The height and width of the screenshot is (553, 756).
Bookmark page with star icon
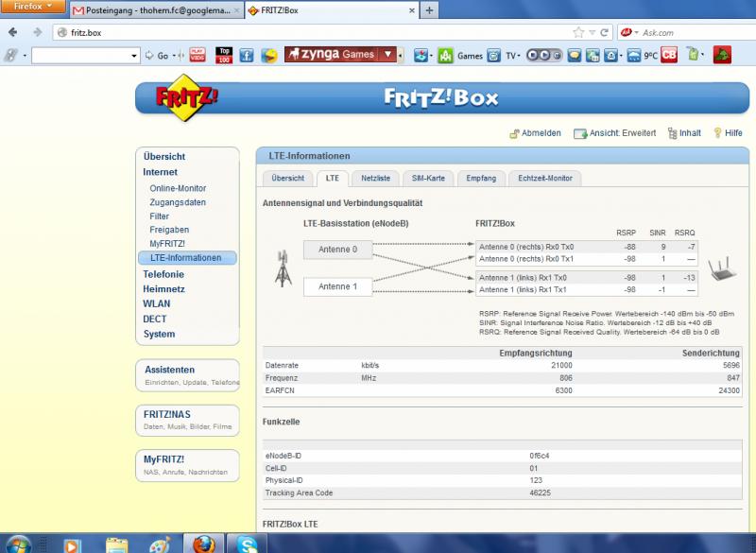(x=578, y=32)
